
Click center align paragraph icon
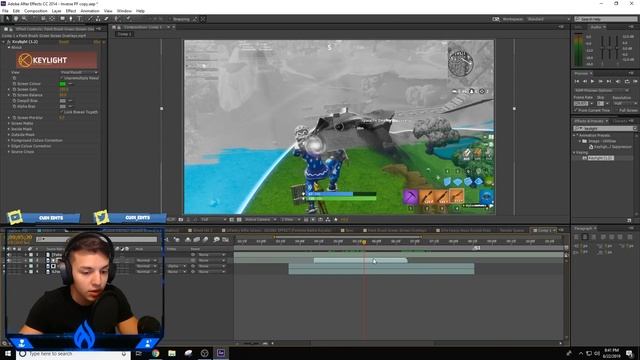585,237
